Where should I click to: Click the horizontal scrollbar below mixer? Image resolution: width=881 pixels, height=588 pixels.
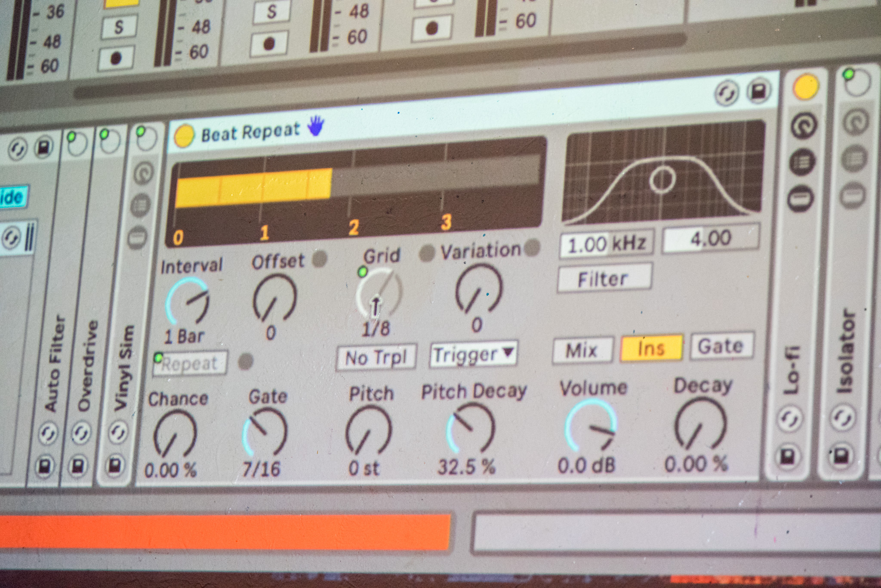pos(380,66)
